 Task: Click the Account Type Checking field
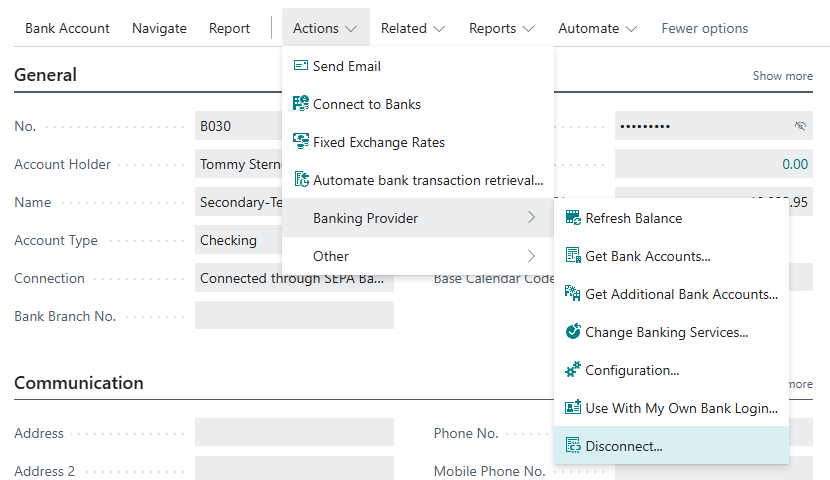pyautogui.click(x=238, y=240)
